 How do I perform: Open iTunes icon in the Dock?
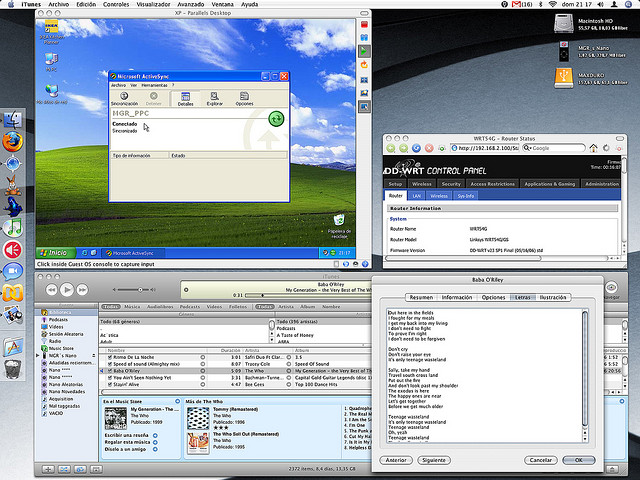click(x=13, y=228)
